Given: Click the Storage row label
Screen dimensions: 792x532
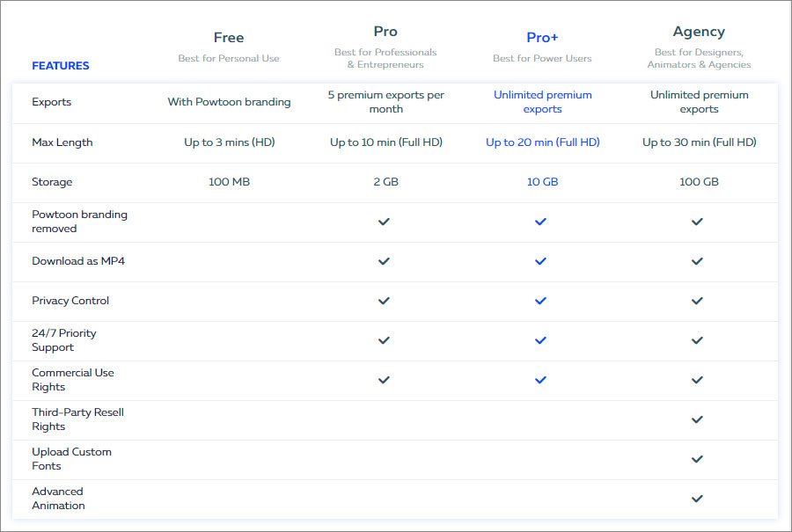Looking at the screenshot, I should pos(52,182).
